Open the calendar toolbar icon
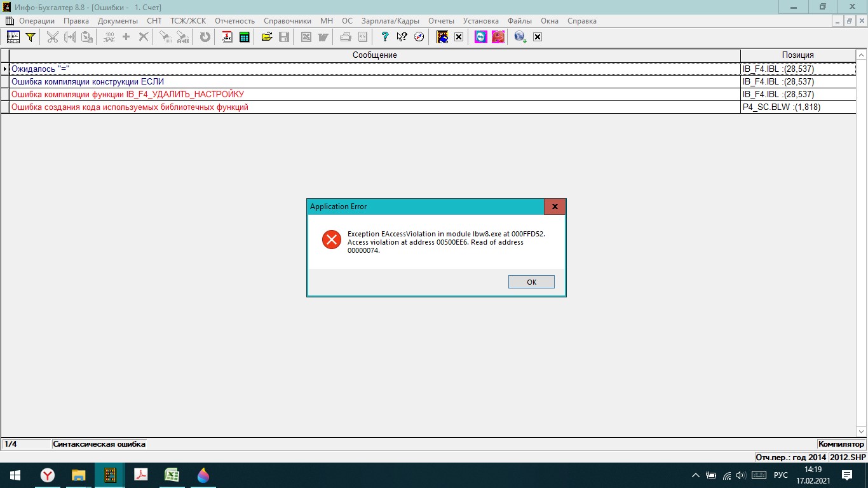 [227, 37]
